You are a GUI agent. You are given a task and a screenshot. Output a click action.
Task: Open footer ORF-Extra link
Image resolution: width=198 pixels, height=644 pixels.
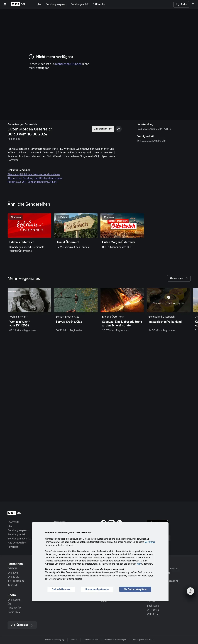[153, 610]
